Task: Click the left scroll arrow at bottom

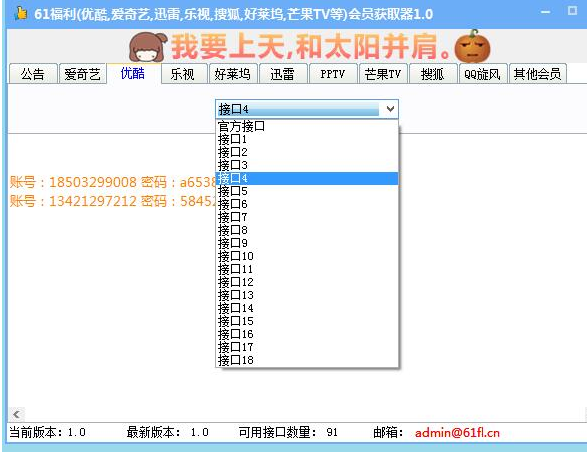Action: [x=16, y=414]
